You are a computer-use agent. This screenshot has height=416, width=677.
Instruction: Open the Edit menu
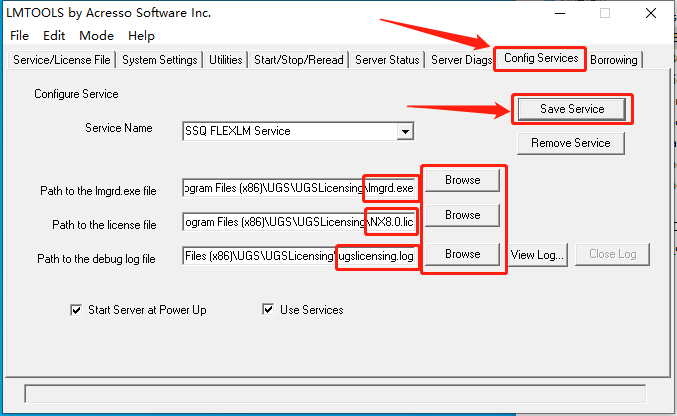point(54,35)
